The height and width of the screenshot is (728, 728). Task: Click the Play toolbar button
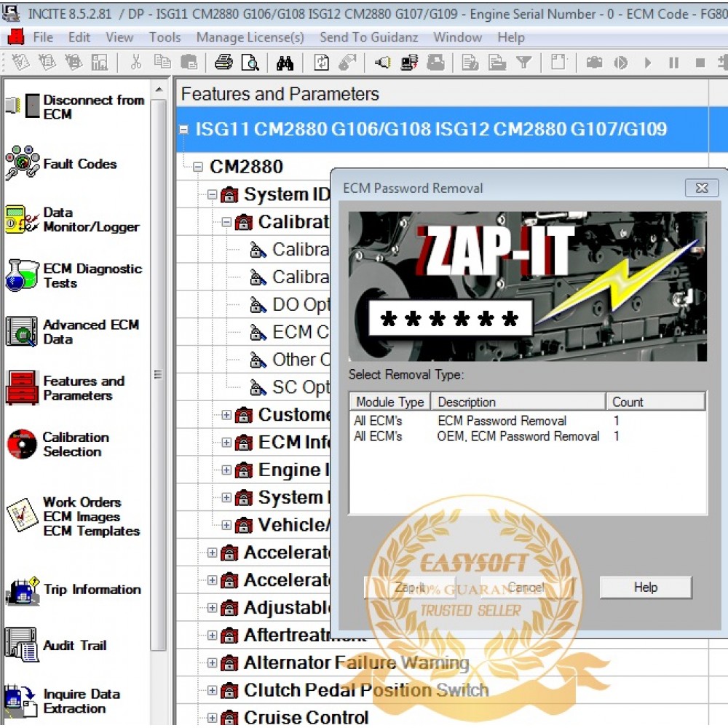tap(648, 62)
